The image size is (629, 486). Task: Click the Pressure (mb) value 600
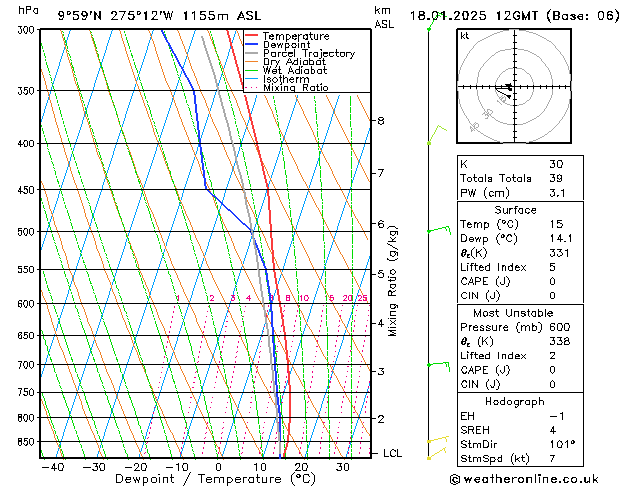click(560, 327)
